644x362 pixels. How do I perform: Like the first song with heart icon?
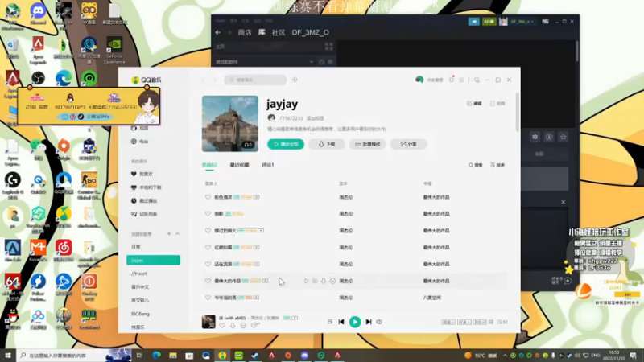pyautogui.click(x=208, y=197)
